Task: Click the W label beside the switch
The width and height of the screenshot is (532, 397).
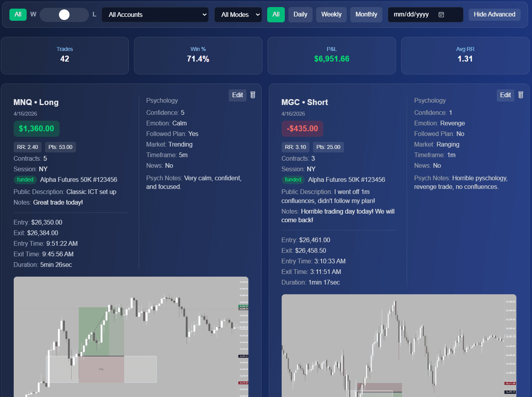Action: [33, 15]
